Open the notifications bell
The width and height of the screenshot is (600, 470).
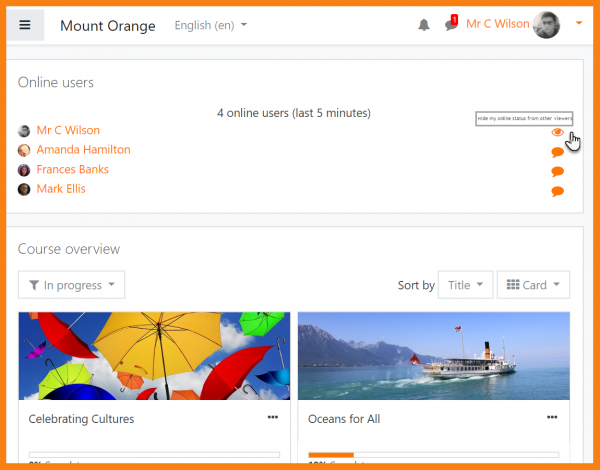[424, 25]
